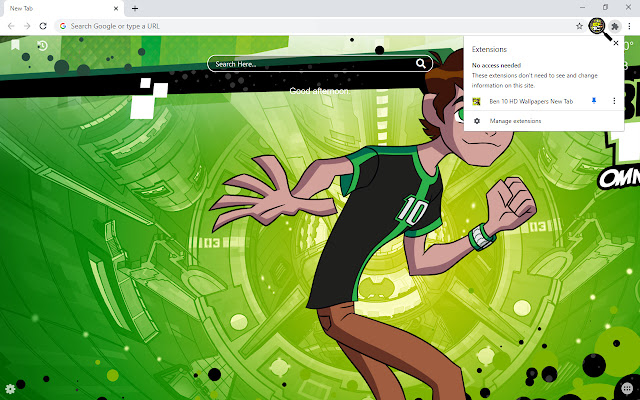Image resolution: width=640 pixels, height=400 pixels.
Task: Reload the current page
Action: pos(43,26)
